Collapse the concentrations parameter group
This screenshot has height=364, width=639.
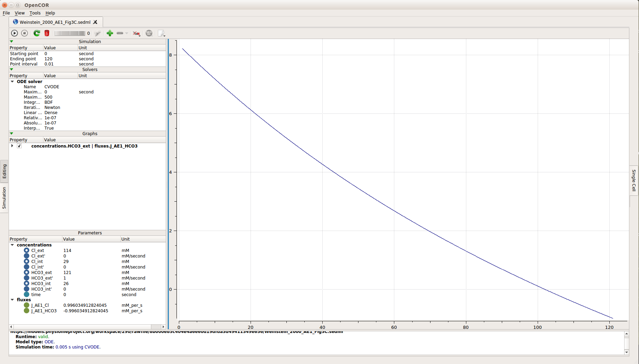coord(12,245)
